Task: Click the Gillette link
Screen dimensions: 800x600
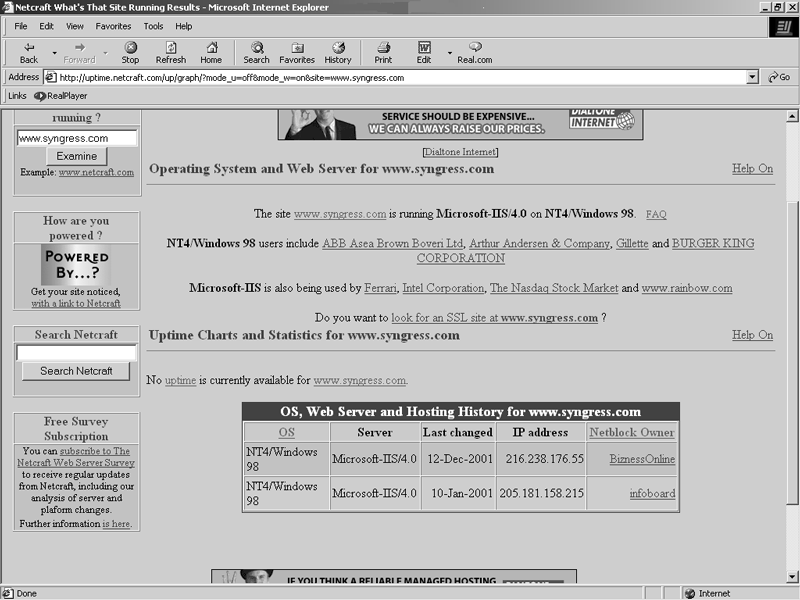Action: point(632,243)
